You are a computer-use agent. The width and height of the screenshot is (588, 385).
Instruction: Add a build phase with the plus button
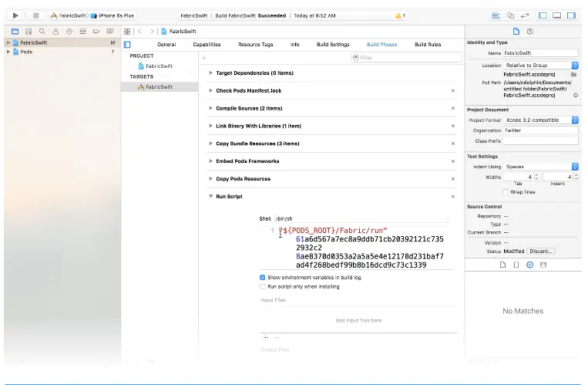[204, 58]
